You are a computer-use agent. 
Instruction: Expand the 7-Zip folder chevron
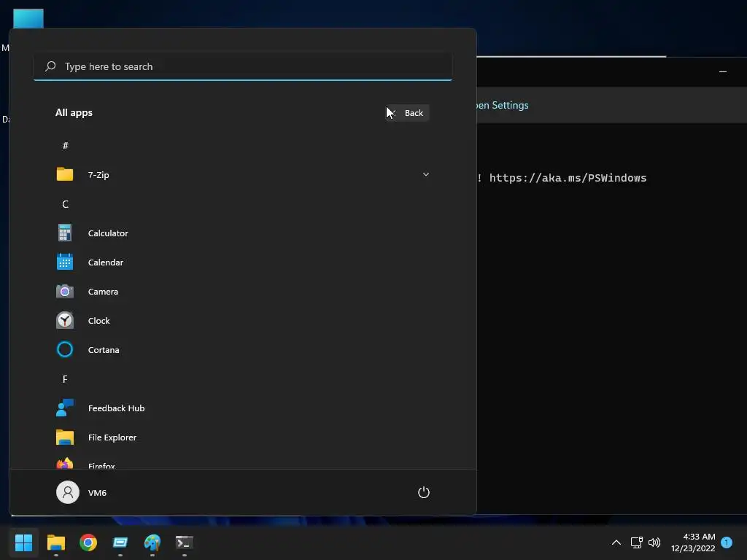[x=426, y=174]
